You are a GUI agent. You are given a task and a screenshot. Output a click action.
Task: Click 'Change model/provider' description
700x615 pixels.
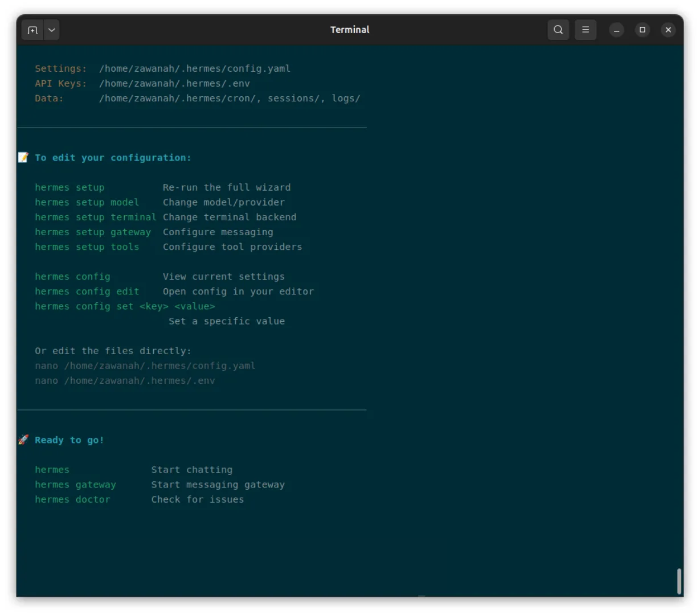(224, 202)
